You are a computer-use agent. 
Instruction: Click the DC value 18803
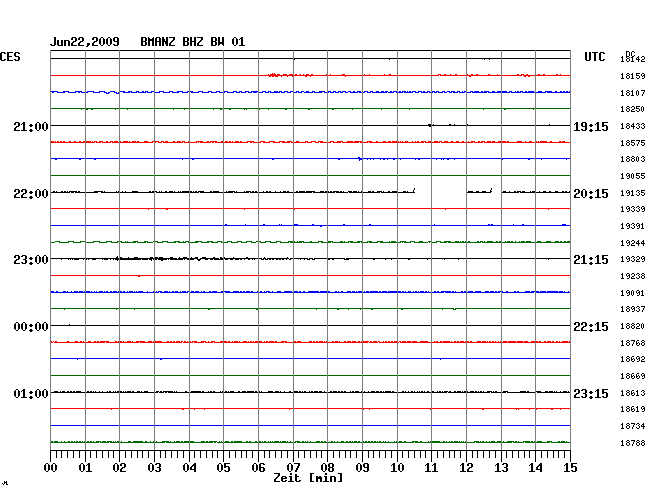pos(633,159)
